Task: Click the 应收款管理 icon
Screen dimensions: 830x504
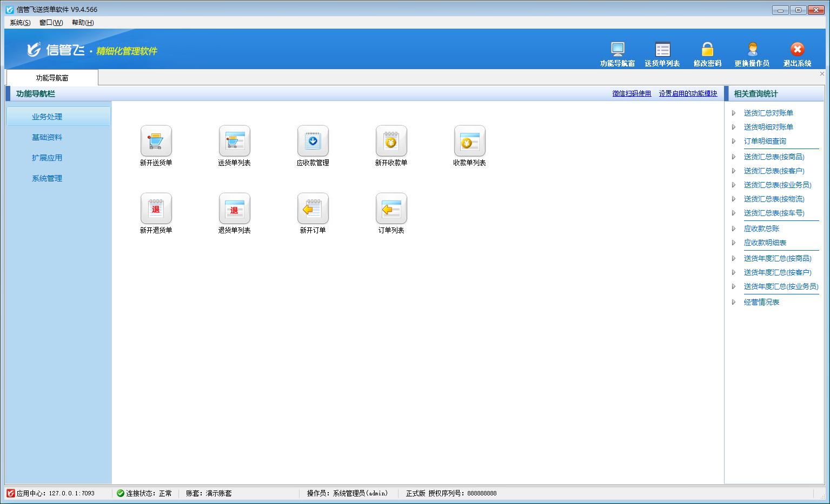Action: [x=313, y=141]
